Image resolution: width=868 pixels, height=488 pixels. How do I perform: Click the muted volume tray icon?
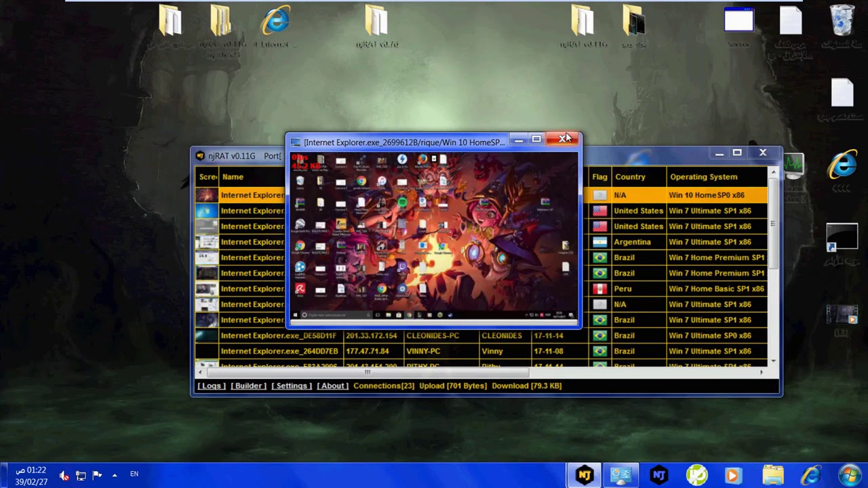[64, 475]
